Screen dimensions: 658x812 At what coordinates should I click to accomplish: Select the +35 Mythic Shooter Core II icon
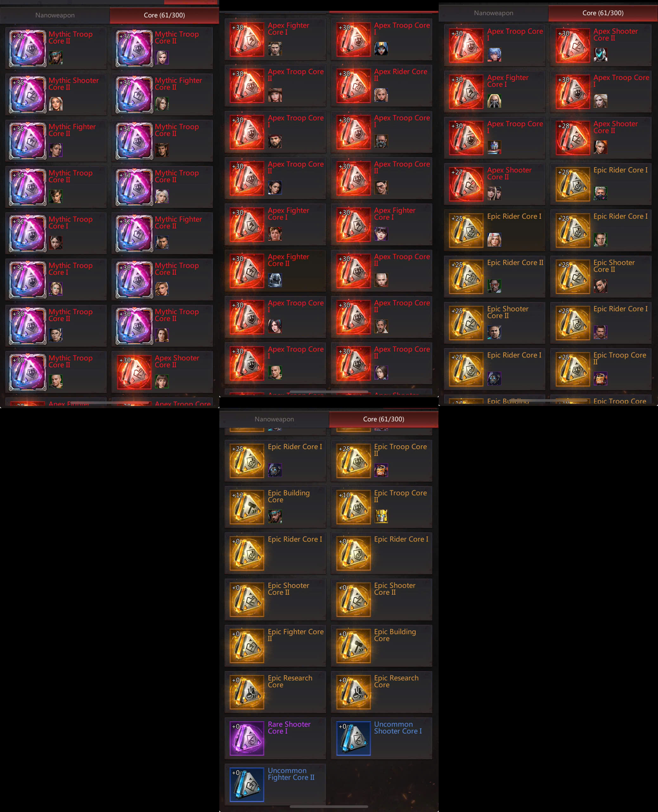pos(28,95)
